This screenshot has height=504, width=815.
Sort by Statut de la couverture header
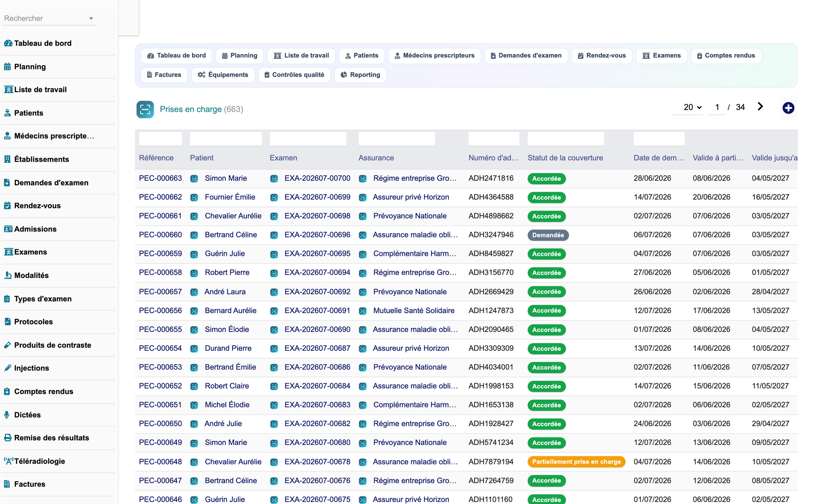pyautogui.click(x=565, y=158)
